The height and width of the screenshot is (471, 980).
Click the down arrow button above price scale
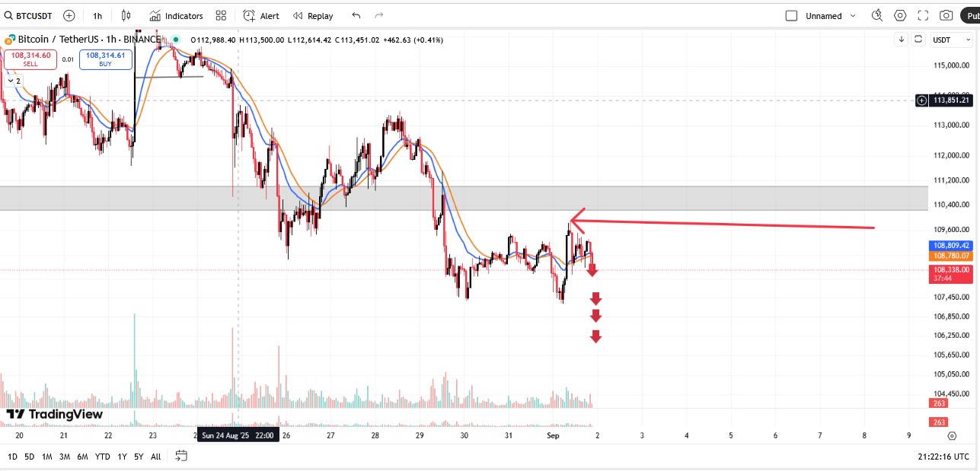(902, 40)
